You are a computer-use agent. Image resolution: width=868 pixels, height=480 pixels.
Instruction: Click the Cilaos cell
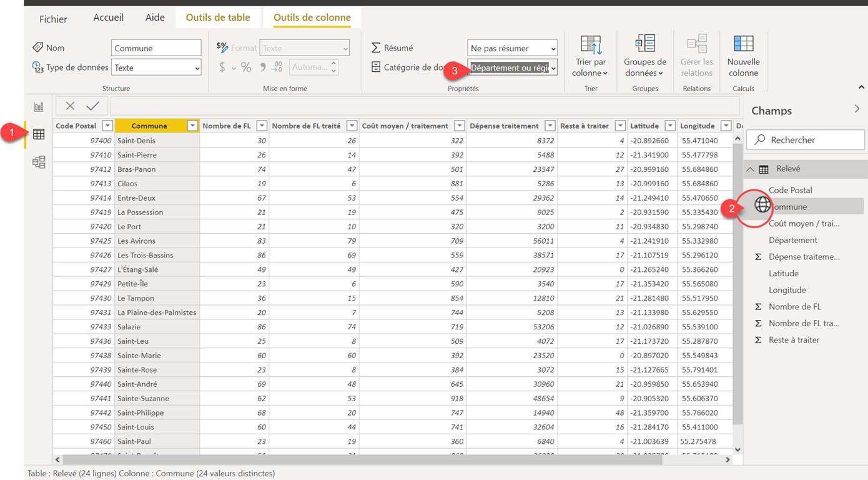(x=157, y=184)
